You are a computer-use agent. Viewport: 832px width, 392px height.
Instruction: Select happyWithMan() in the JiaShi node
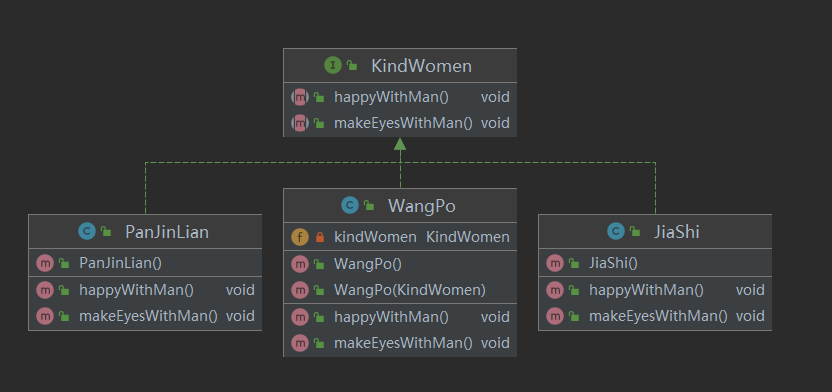point(646,290)
